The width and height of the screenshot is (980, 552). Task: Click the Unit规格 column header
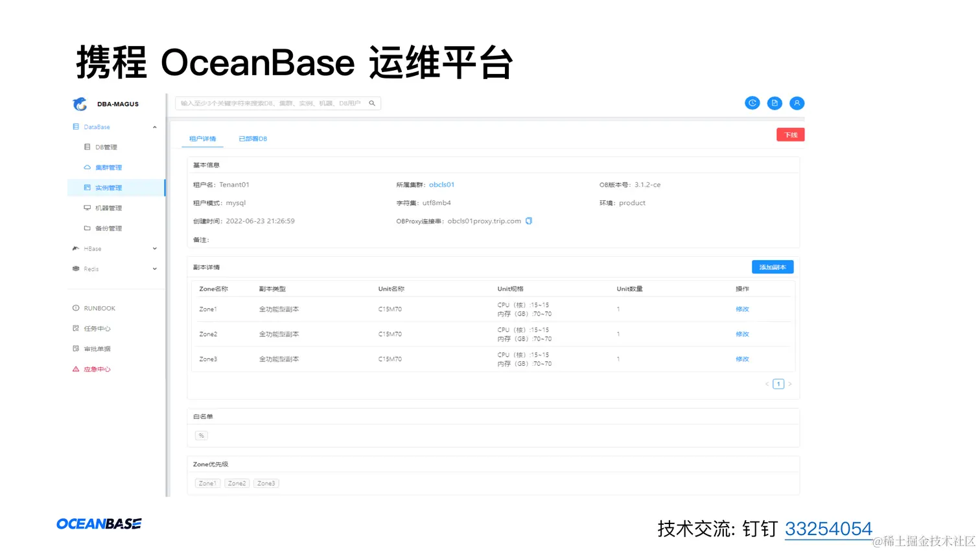(x=510, y=289)
